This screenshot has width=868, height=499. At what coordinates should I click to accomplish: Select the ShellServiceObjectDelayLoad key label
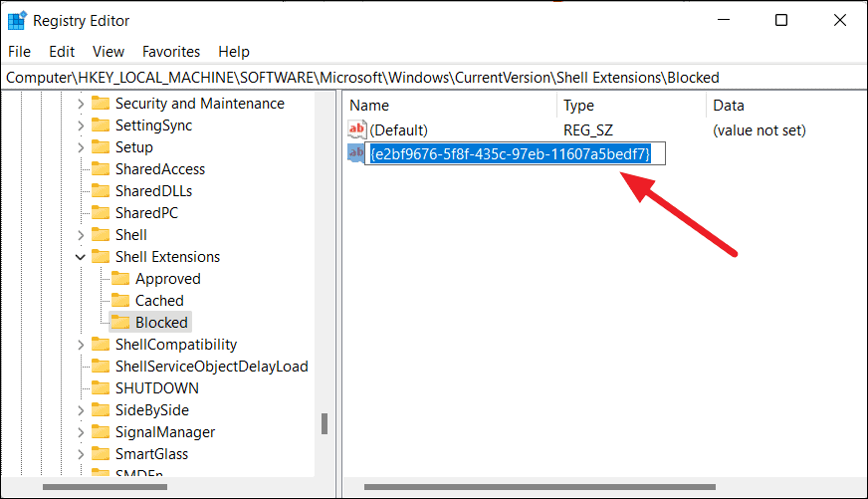211,367
